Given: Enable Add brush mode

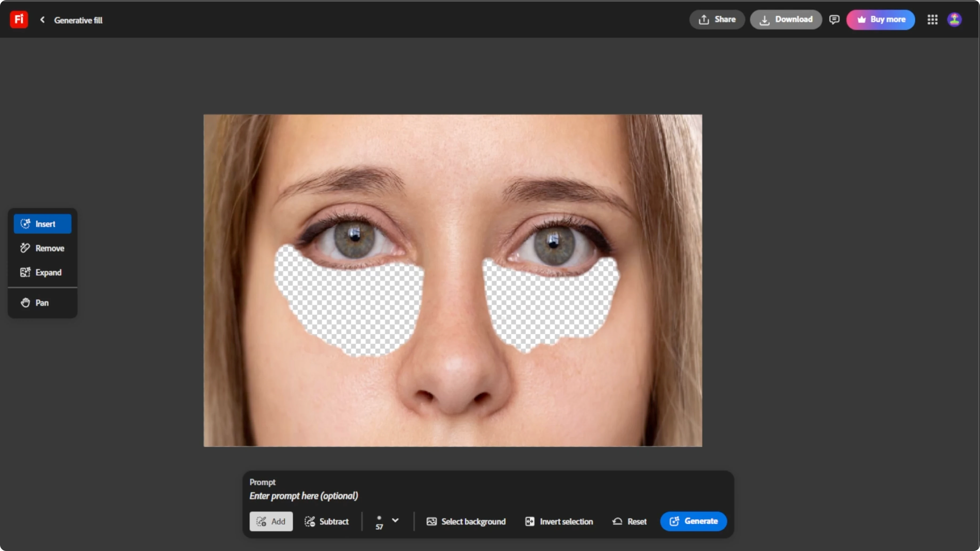Looking at the screenshot, I should coord(271,521).
